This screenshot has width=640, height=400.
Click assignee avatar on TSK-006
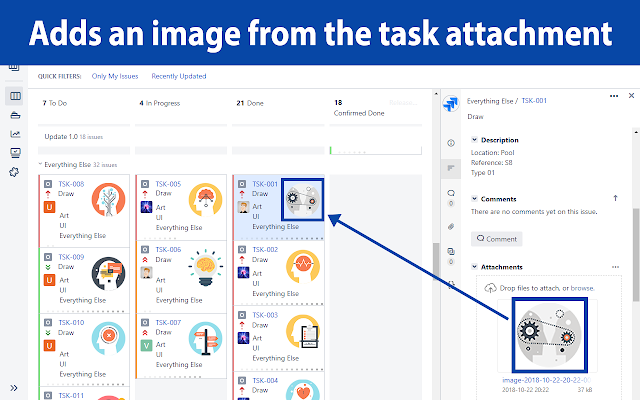point(147,272)
